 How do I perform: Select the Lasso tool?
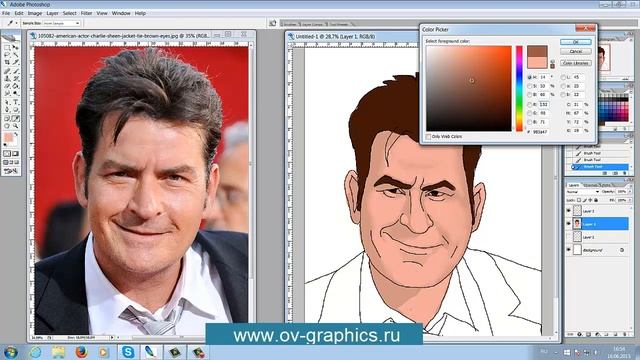point(7,55)
